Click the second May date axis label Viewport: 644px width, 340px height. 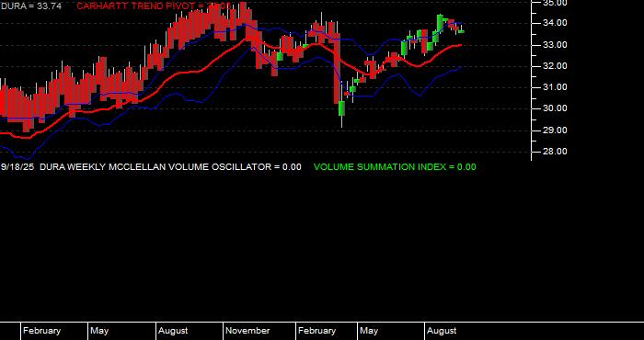(x=369, y=331)
